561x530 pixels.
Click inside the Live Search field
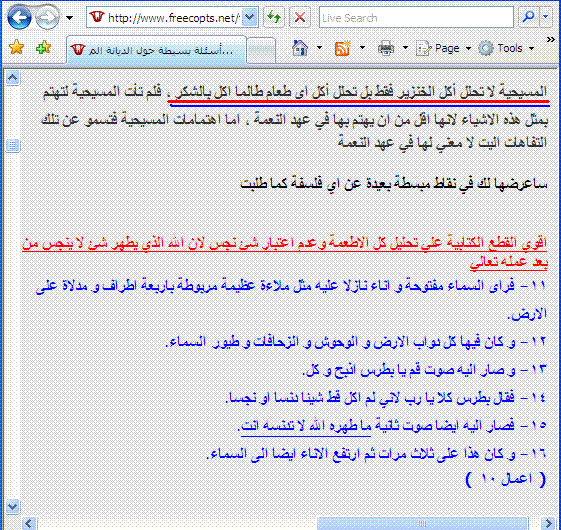[x=416, y=17]
